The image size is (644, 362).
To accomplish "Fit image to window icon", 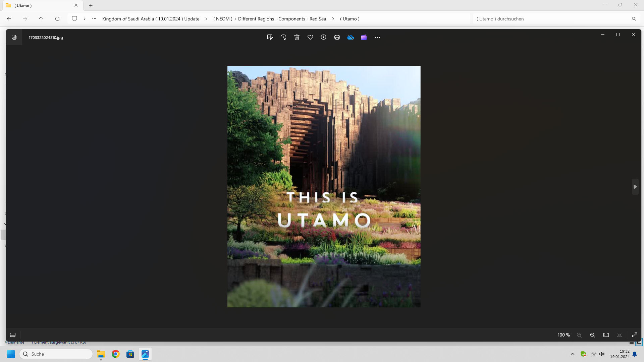I will coord(606,335).
